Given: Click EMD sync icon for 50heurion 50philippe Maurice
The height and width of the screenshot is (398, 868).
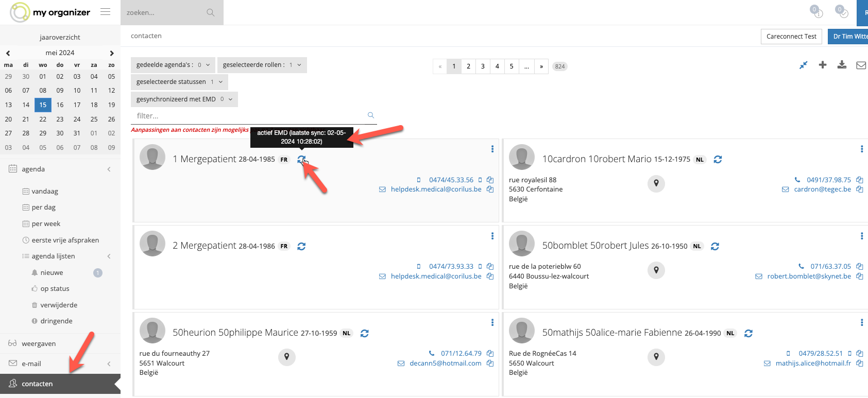Looking at the screenshot, I should click(365, 334).
